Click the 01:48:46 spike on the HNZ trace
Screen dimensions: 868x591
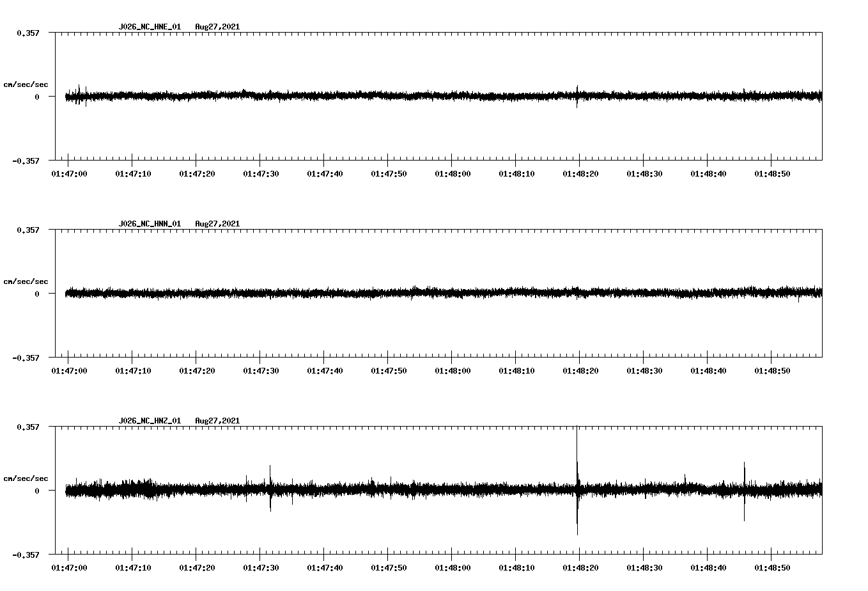click(x=744, y=491)
